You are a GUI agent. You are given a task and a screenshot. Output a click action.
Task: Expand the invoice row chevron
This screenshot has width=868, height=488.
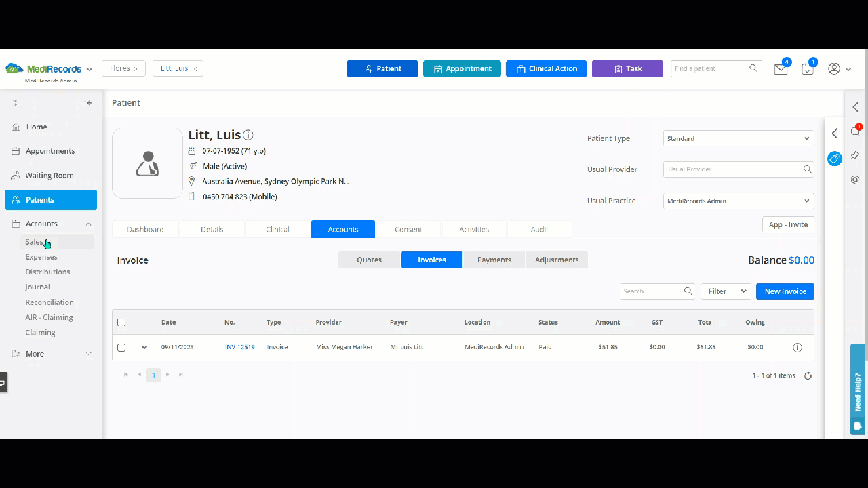[x=144, y=348]
